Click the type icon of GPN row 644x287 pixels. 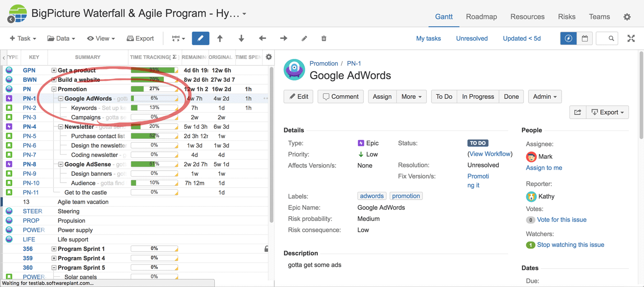tap(9, 70)
